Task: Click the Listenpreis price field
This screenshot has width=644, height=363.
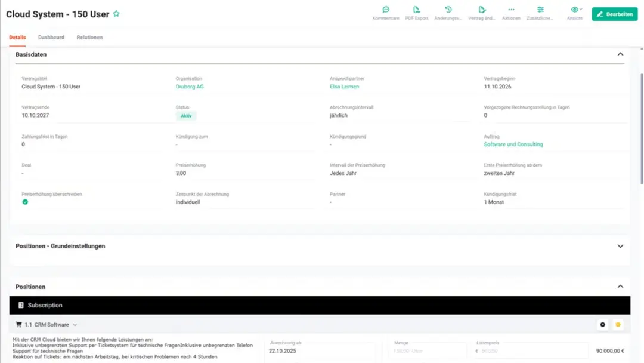Action: 531,351
